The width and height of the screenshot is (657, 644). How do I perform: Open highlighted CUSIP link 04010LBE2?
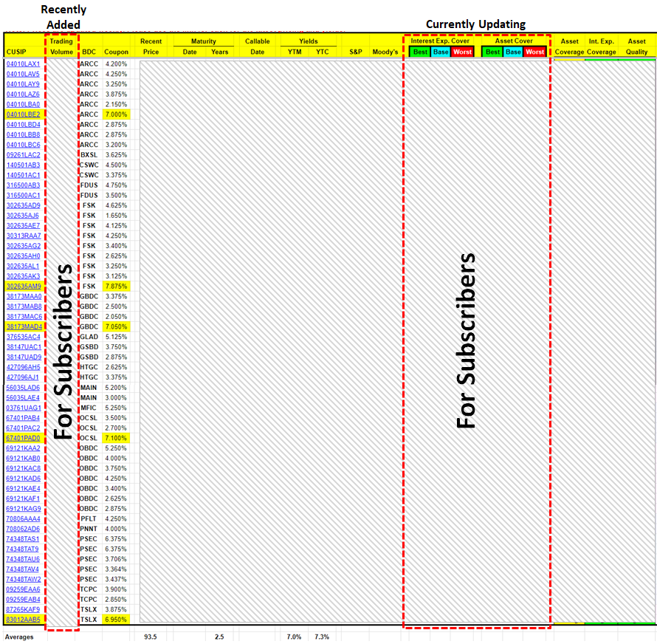click(23, 114)
